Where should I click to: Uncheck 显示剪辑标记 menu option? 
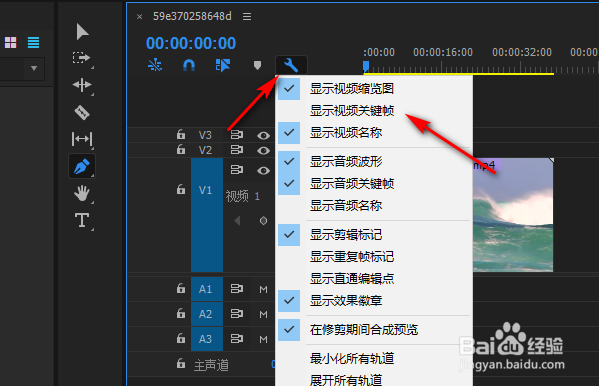point(374,235)
